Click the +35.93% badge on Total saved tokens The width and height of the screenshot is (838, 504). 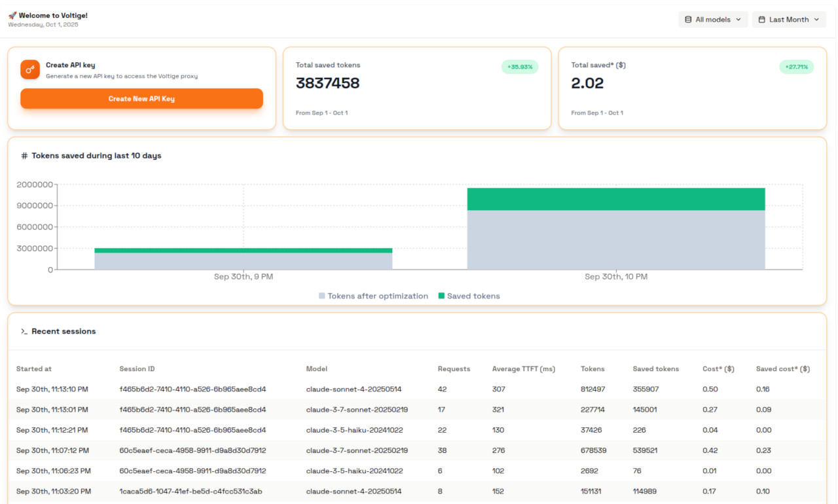519,67
